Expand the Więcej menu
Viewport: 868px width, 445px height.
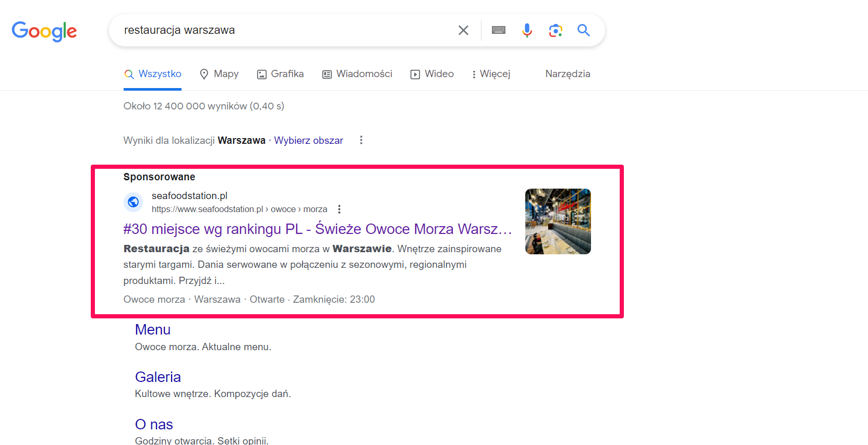click(x=491, y=74)
